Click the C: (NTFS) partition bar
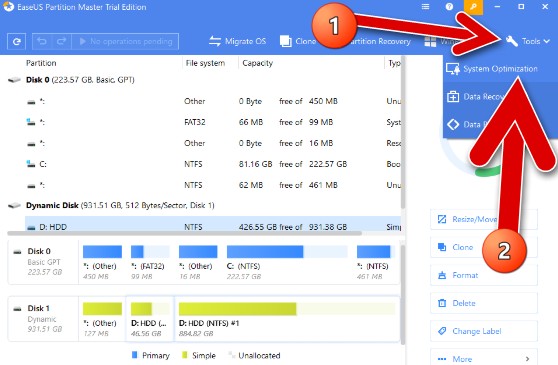Viewport: 558px width, 365px height. tap(287, 252)
